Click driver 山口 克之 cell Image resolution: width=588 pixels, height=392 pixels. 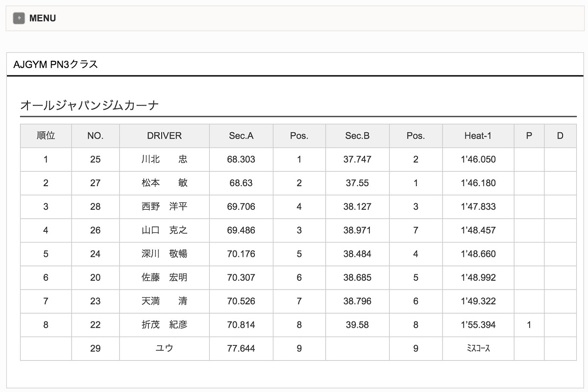pyautogui.click(x=164, y=230)
